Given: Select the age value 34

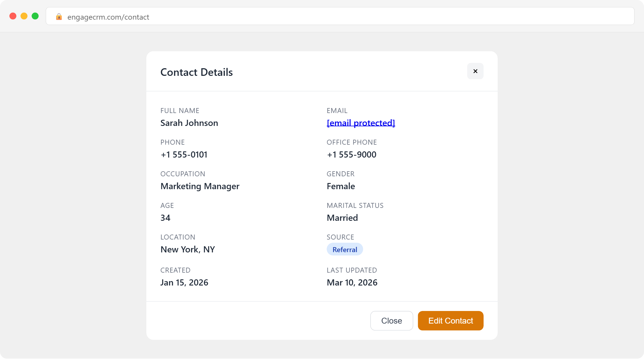Looking at the screenshot, I should coord(165,218).
